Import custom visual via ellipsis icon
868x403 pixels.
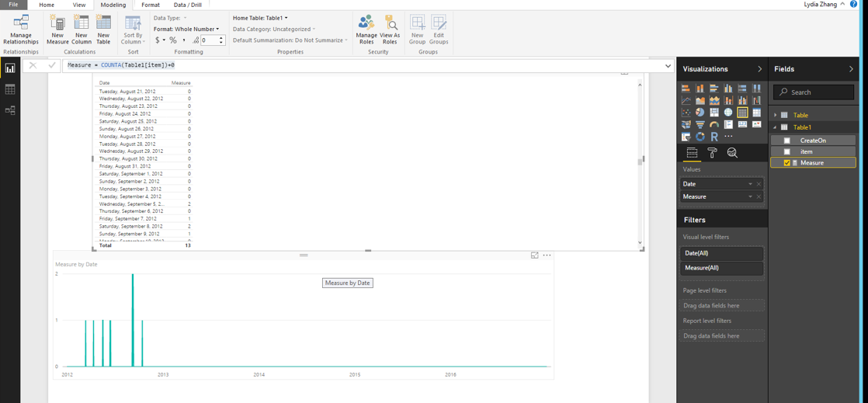(728, 136)
